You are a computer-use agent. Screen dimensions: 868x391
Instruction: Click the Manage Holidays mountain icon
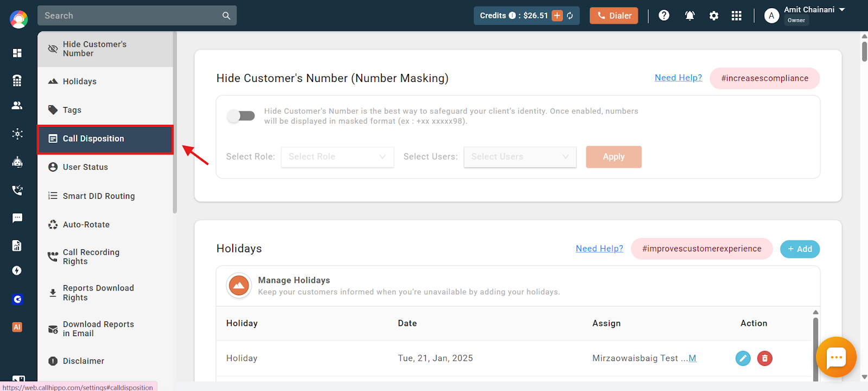point(239,285)
